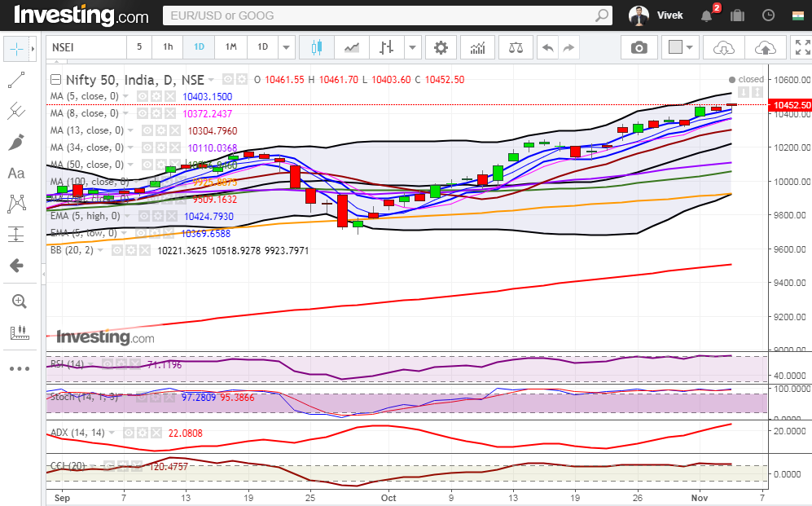Select the 1h interval
This screenshot has width=812, height=506.
[168, 47]
